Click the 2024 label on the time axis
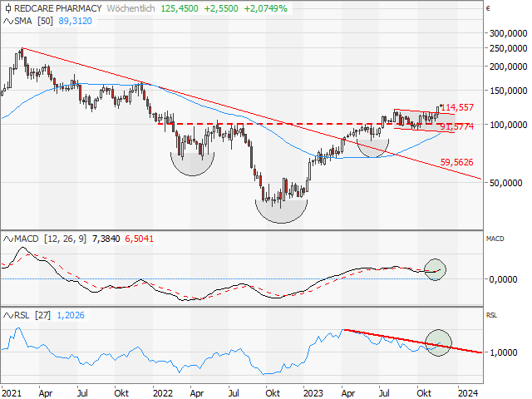The image size is (532, 399). pos(468,393)
